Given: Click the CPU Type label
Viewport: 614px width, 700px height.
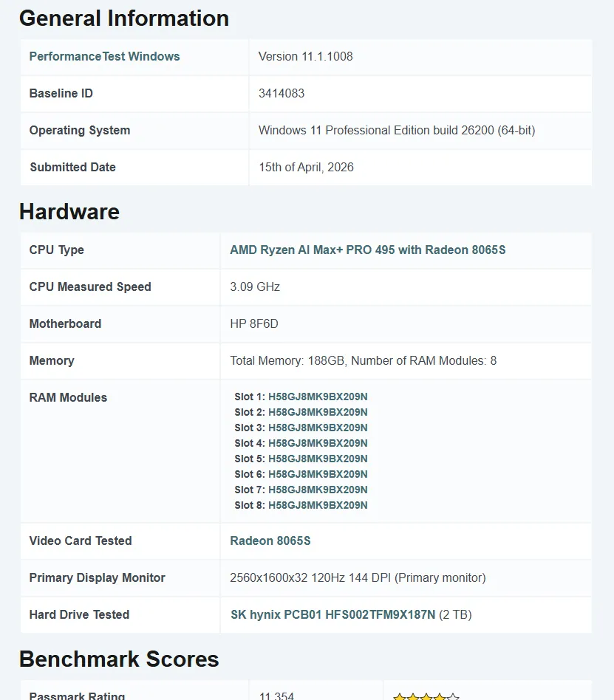Looking at the screenshot, I should coord(57,250).
